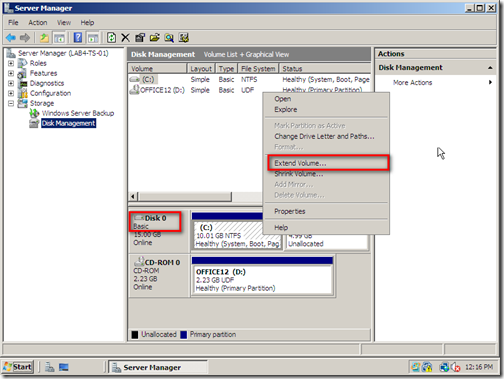504x379 pixels.
Task: Click the clock showing 12:16 PM
Action: [479, 367]
